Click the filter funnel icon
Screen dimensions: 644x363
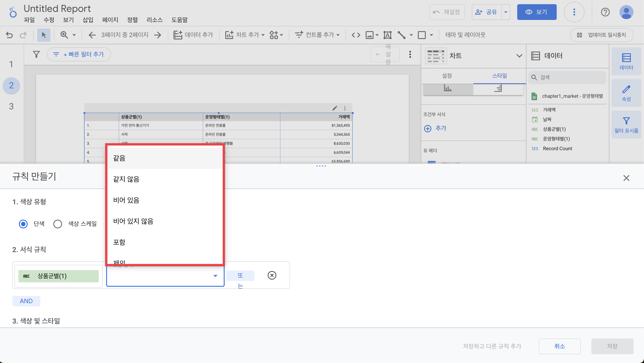click(x=36, y=54)
